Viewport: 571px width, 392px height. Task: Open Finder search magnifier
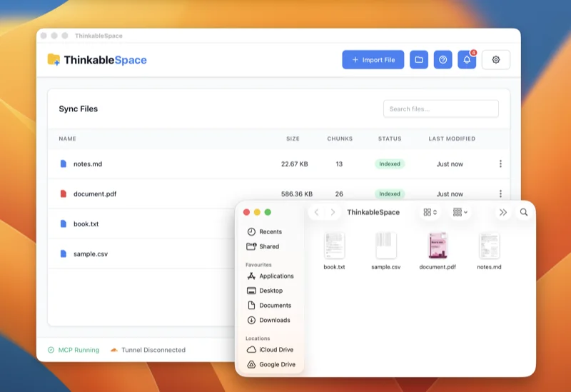tap(524, 212)
